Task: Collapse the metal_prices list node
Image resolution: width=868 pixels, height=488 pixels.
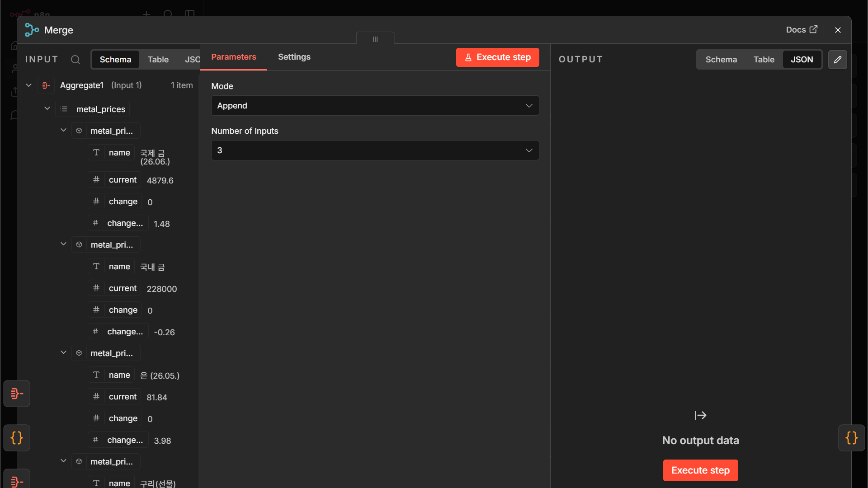Action: tap(47, 109)
